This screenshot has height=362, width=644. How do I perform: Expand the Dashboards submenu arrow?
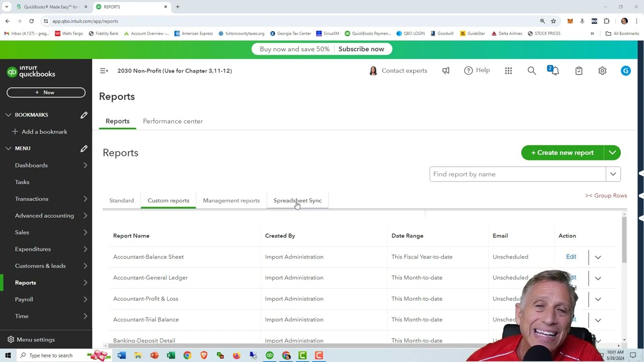[x=85, y=165]
